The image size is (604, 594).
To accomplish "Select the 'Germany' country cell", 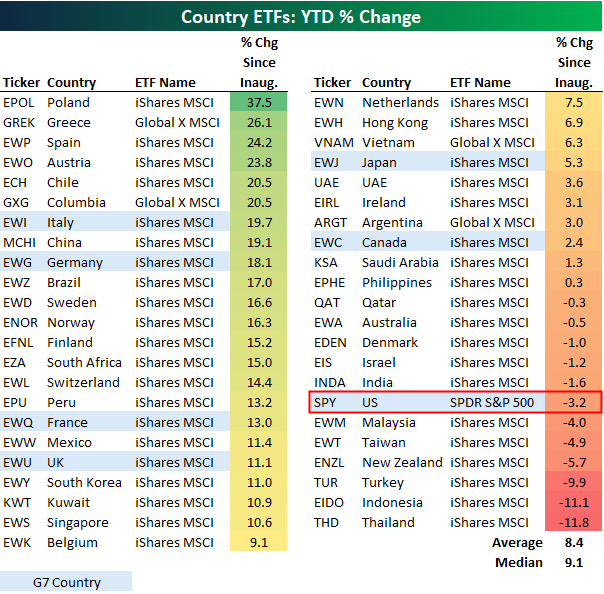I will click(x=75, y=262).
